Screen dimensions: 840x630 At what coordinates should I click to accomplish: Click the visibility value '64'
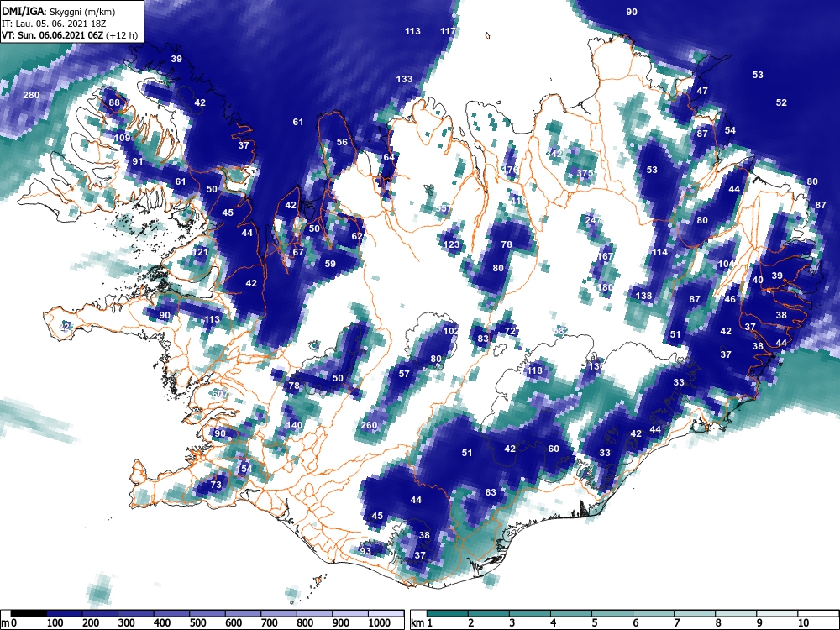click(x=389, y=158)
